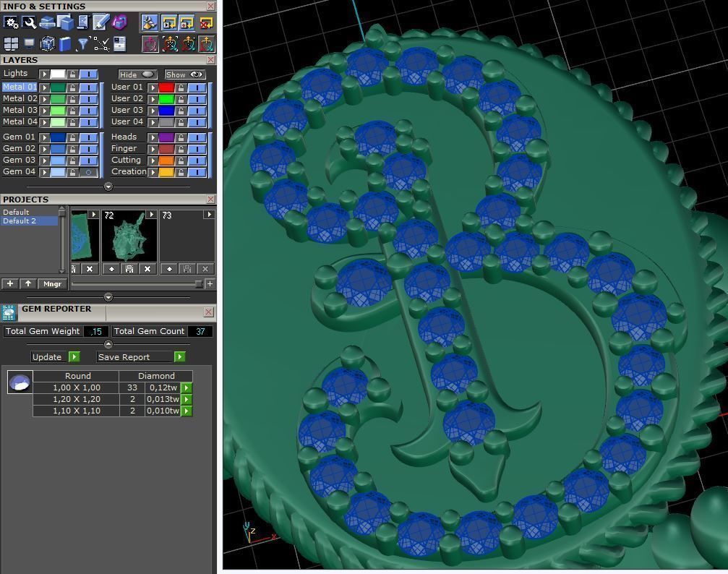
Task: Click the load arrow under project 72
Action: [x=111, y=269]
